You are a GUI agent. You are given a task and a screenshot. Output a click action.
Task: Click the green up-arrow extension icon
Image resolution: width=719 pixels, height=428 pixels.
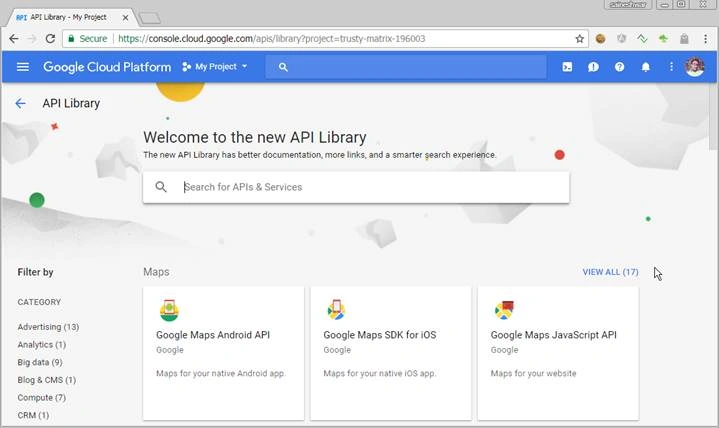(663, 39)
